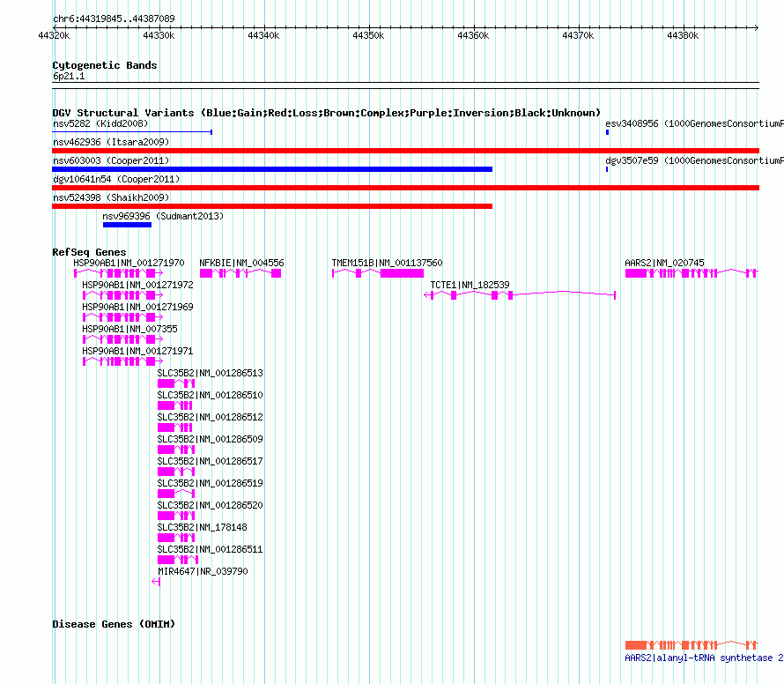Click the TCTE1|NM_182539 transcript label

pyautogui.click(x=470, y=285)
